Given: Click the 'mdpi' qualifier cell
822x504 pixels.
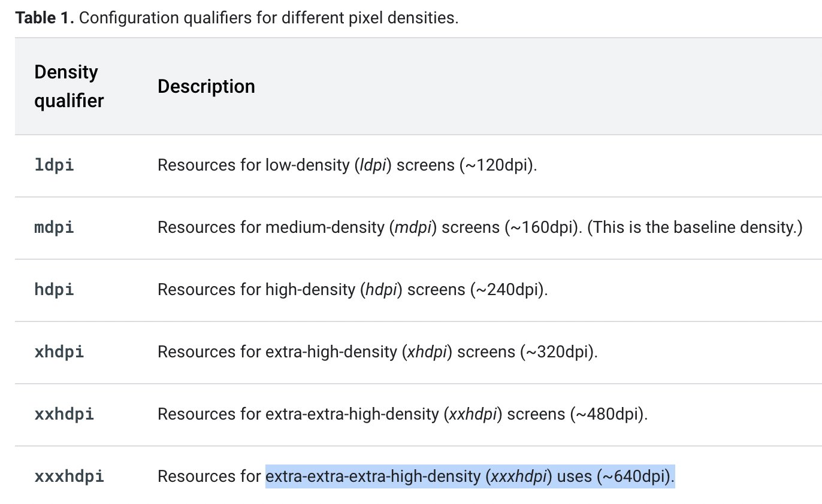Looking at the screenshot, I should pos(54,227).
